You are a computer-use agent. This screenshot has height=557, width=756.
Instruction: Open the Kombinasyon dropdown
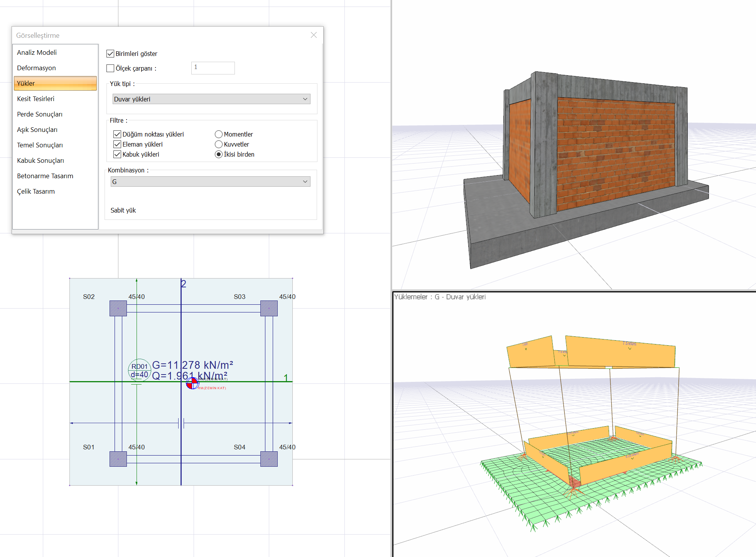tap(211, 182)
